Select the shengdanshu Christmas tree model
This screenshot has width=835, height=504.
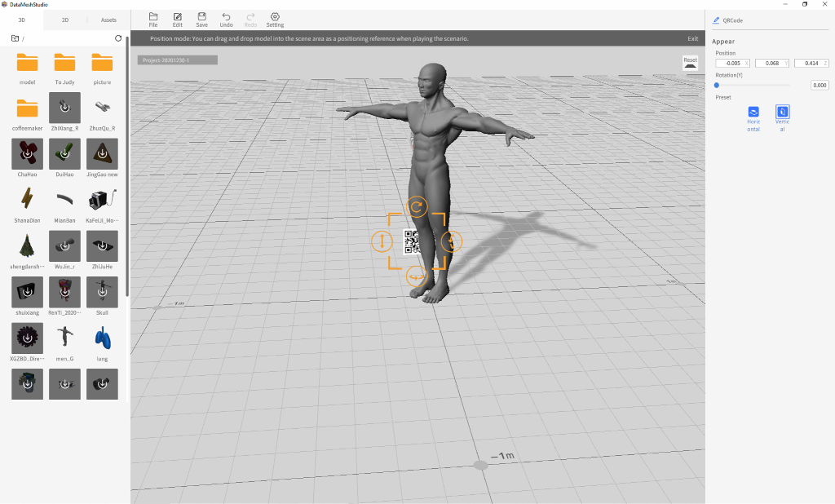[27, 246]
